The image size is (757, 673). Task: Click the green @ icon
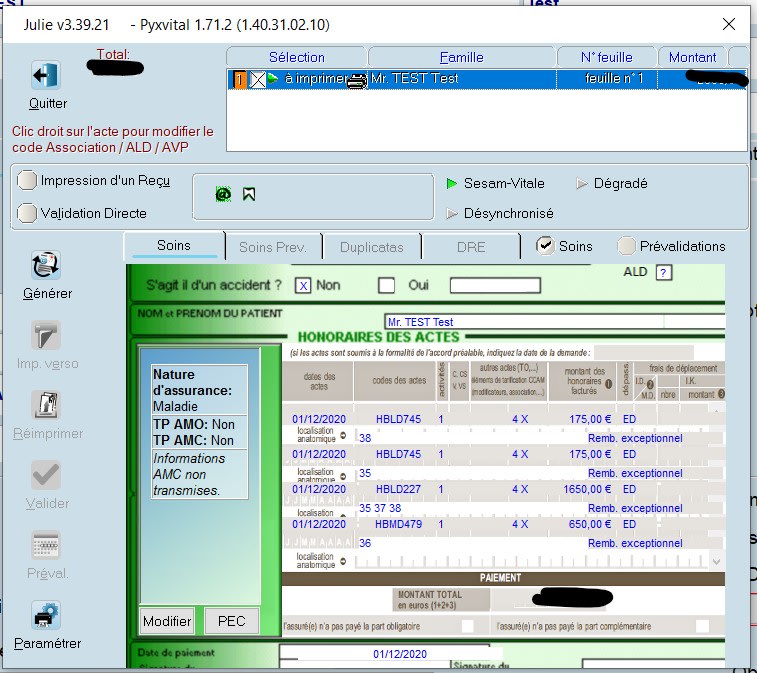coord(223,194)
